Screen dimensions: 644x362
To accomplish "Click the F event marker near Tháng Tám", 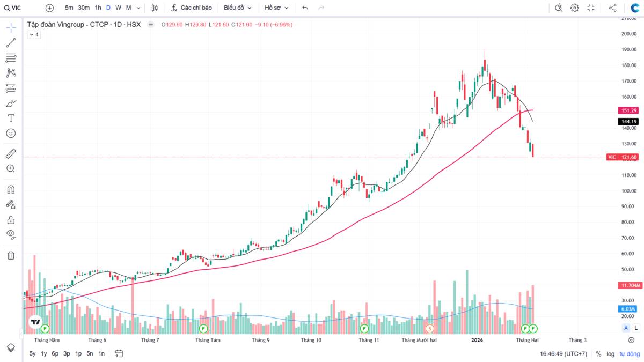I will [x=203, y=328].
